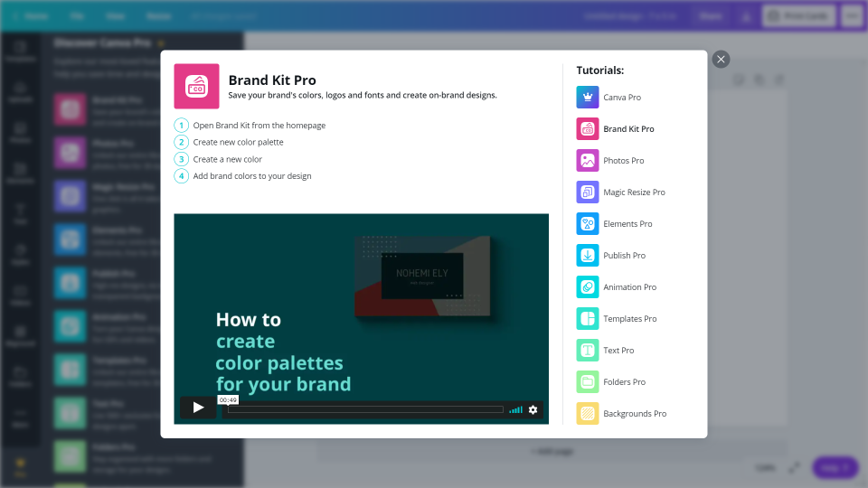Open the Backgrounds Pro tutorial label

[x=635, y=413]
